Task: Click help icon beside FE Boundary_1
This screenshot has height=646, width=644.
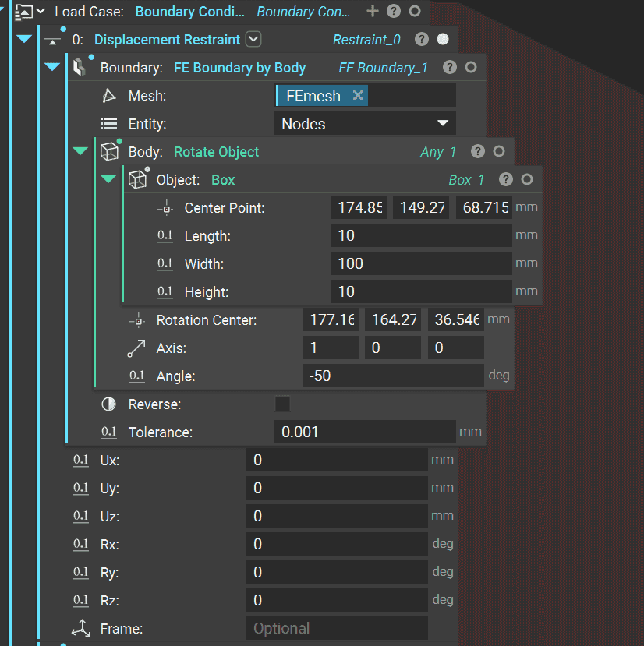Action: click(449, 68)
